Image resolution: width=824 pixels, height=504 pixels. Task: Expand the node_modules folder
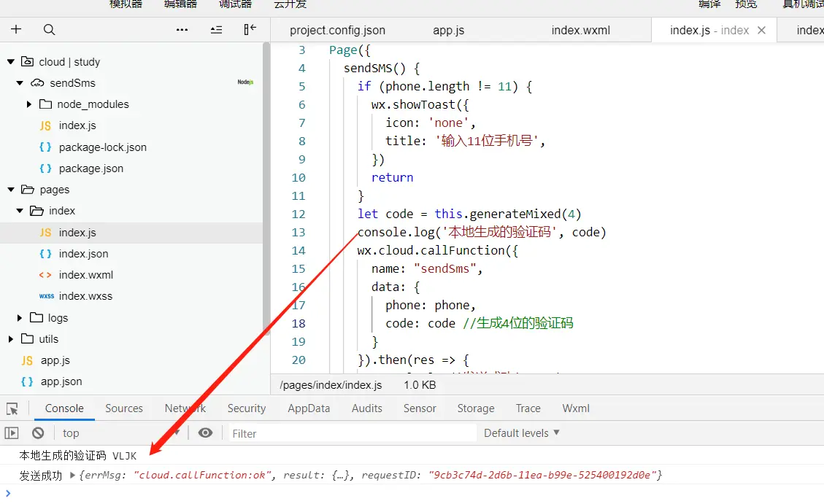(29, 104)
